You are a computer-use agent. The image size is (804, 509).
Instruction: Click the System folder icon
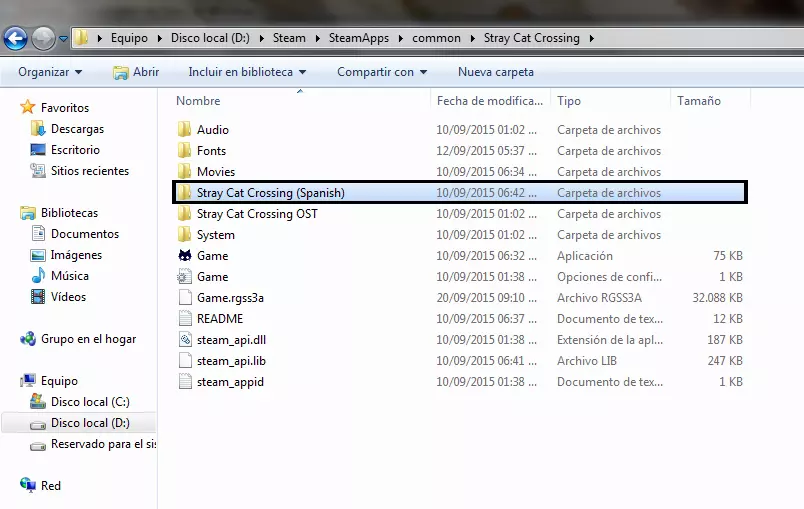(185, 234)
